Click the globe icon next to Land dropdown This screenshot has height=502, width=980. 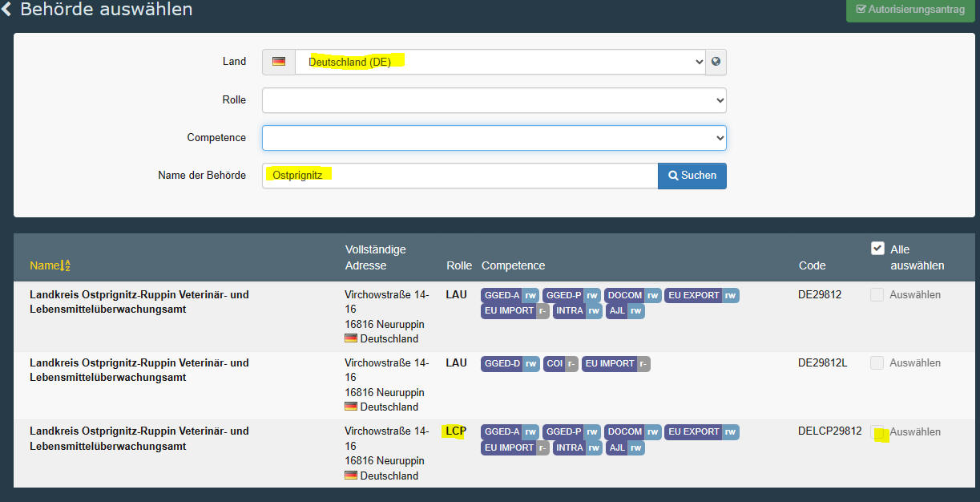click(716, 61)
